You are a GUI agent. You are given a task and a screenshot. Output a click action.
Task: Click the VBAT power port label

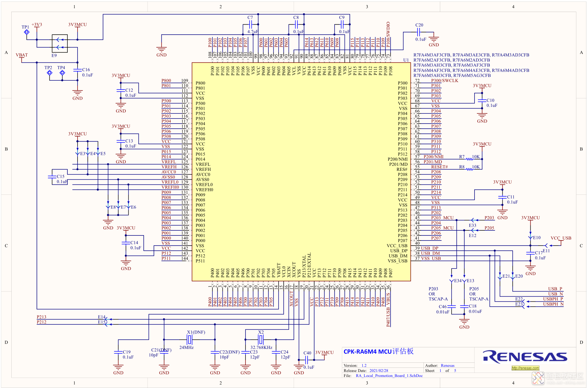[22, 55]
